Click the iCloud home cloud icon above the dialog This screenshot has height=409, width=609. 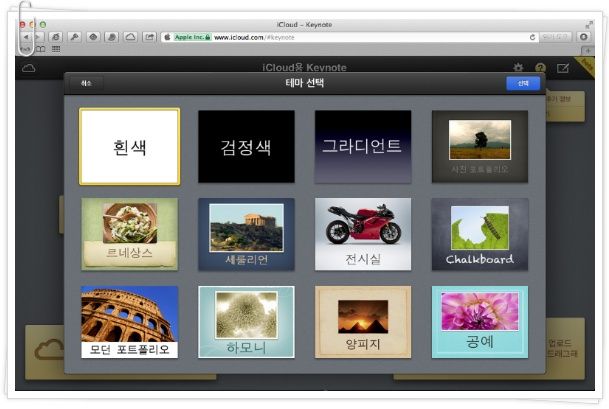29,68
